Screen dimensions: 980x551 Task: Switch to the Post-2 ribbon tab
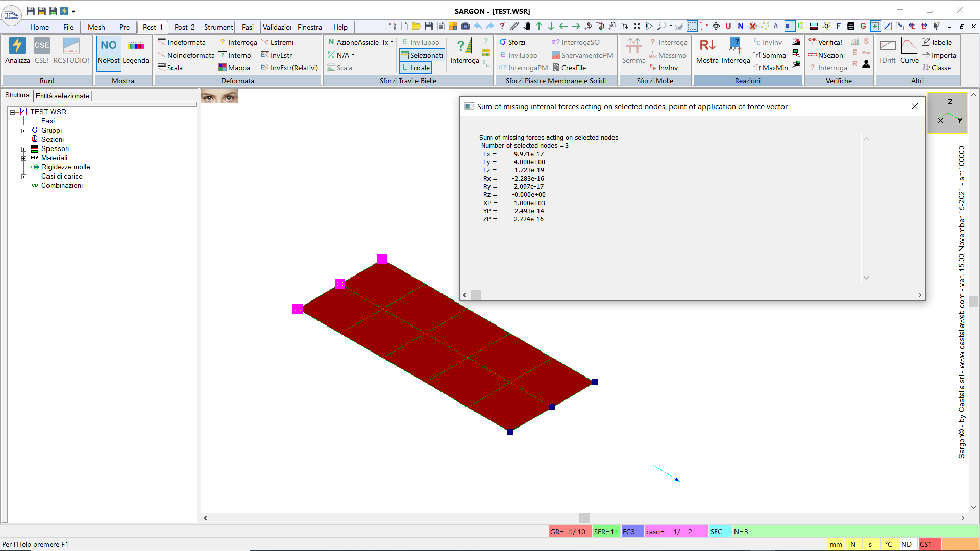(x=184, y=27)
